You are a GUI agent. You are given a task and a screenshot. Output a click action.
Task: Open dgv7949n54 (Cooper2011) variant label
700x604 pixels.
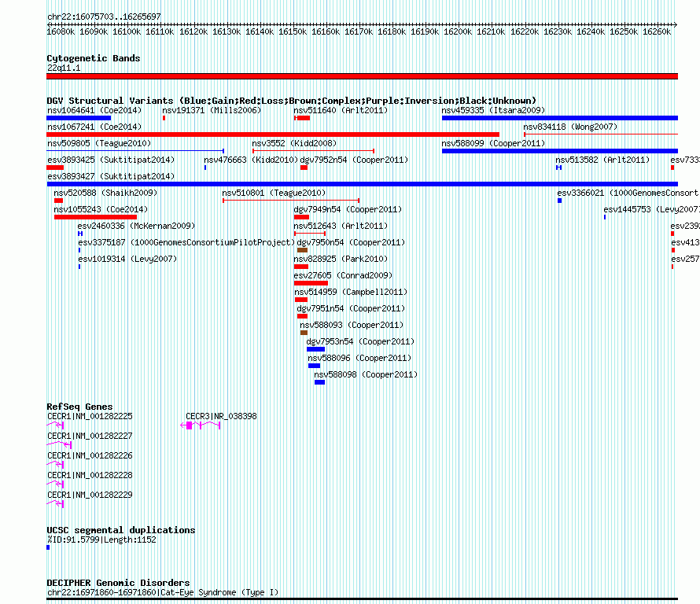coord(348,209)
